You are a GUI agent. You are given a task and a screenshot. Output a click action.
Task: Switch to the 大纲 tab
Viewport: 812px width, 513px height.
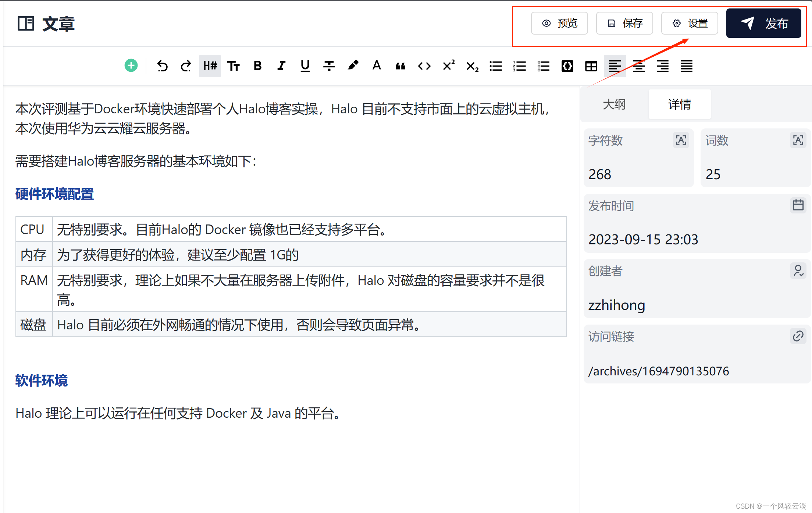click(x=614, y=105)
